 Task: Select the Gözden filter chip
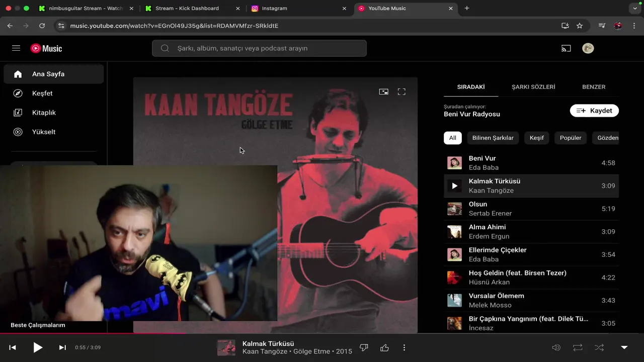(x=606, y=138)
